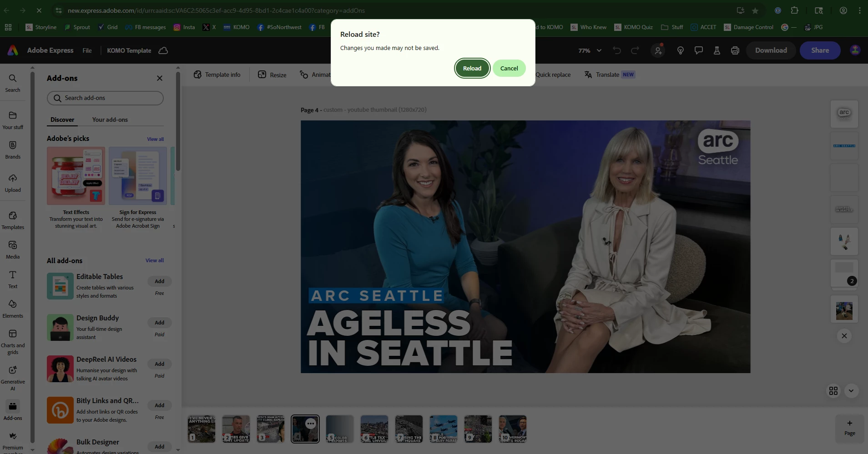The height and width of the screenshot is (454, 868).
Task: Open Media panel
Action: (x=13, y=250)
